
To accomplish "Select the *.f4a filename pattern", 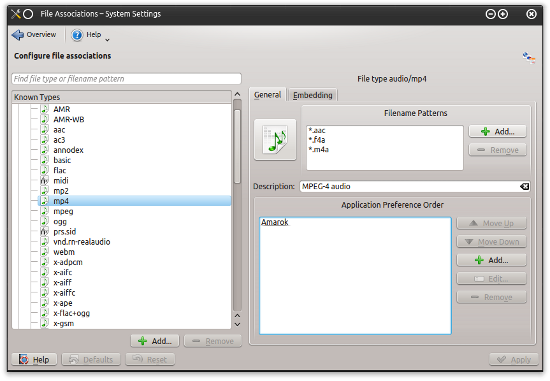I will (317, 140).
